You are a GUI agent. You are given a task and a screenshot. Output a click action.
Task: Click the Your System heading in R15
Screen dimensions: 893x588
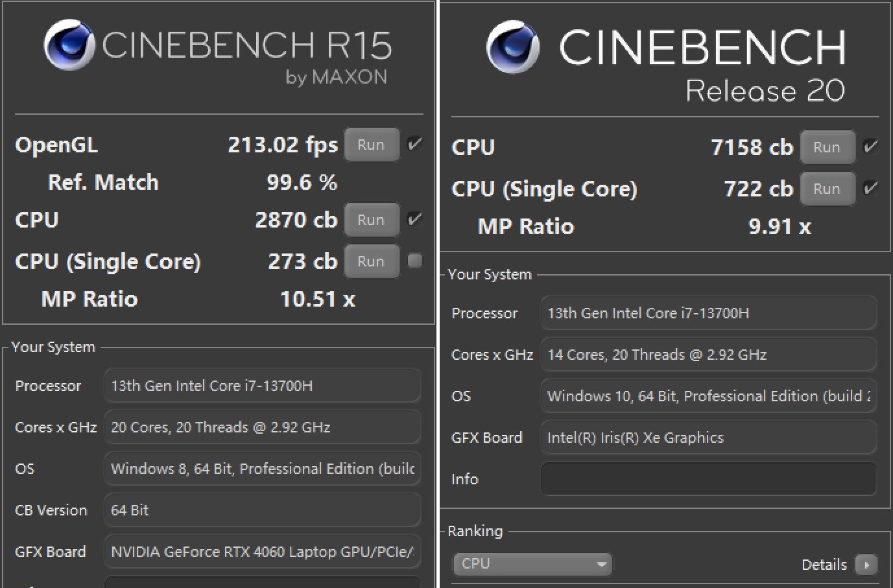pyautogui.click(x=53, y=347)
